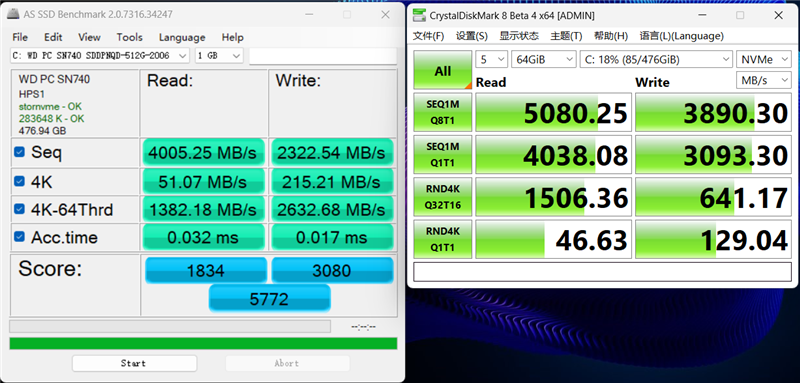Image resolution: width=800 pixels, height=383 pixels.
Task: Run the RND4K Q32T16 test
Action: point(443,197)
